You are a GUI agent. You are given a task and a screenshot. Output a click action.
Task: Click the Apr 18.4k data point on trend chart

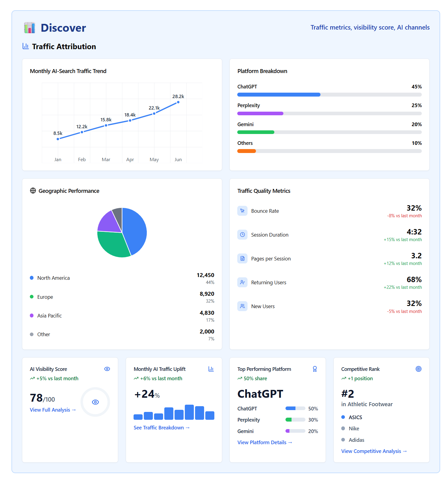(130, 120)
